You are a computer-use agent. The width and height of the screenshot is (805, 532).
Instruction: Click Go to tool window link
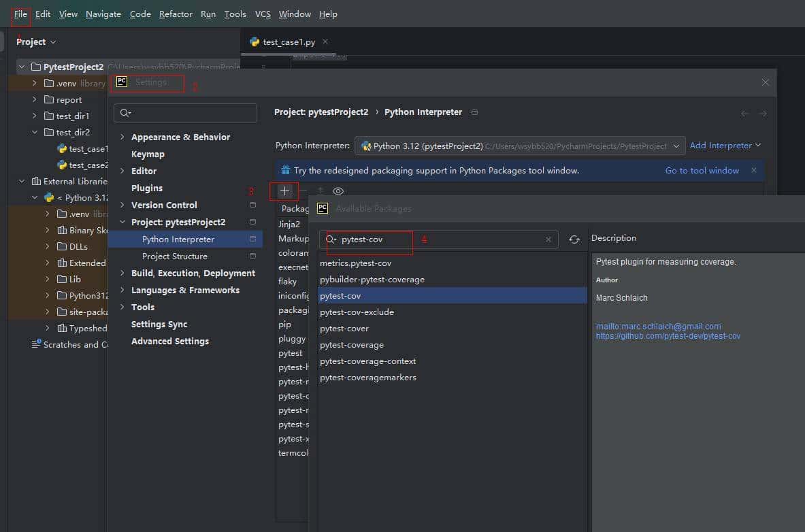click(702, 171)
